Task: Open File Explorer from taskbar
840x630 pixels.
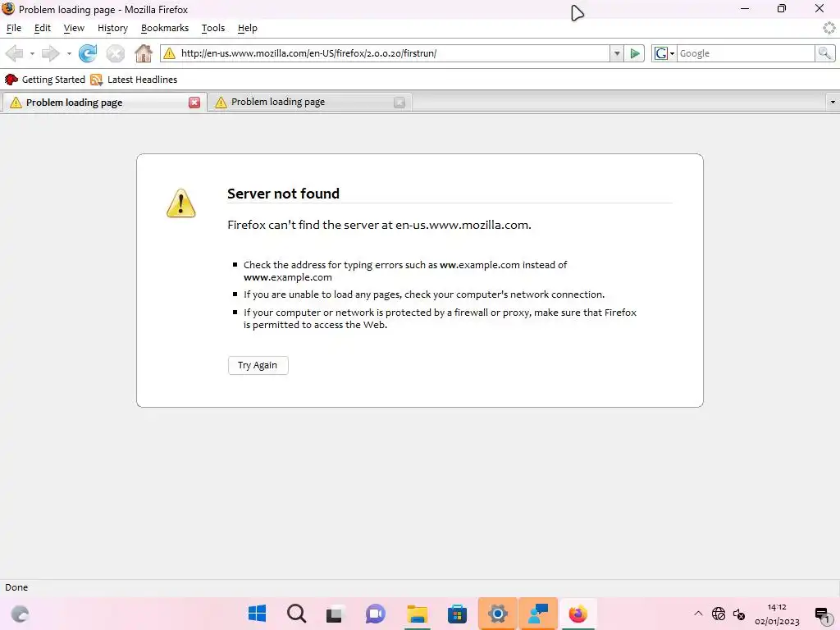Action: pos(417,614)
